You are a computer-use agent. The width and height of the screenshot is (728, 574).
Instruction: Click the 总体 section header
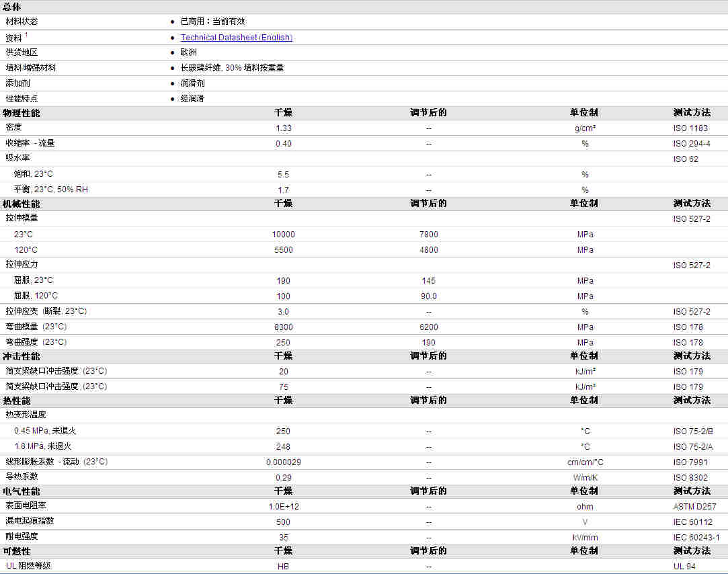[11, 7]
